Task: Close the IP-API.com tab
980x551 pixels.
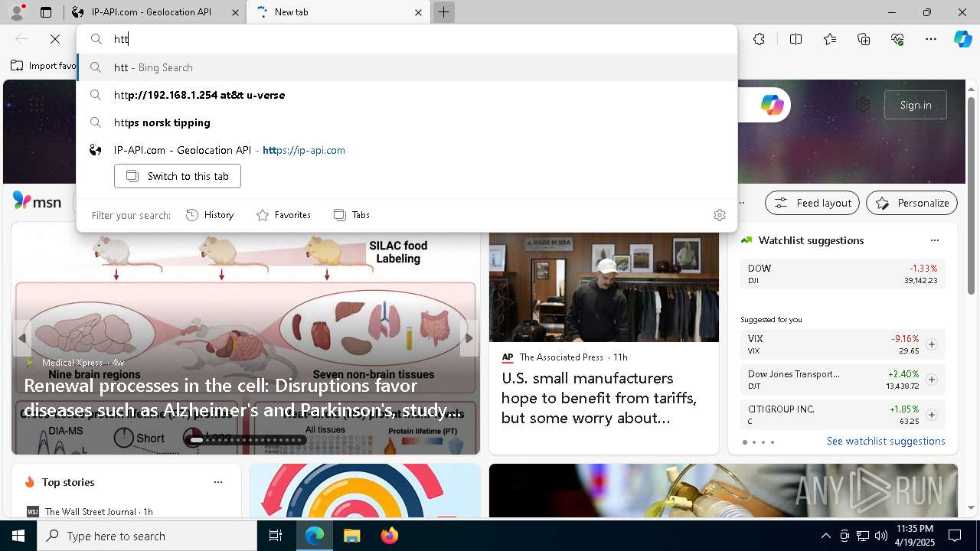Action: (236, 12)
